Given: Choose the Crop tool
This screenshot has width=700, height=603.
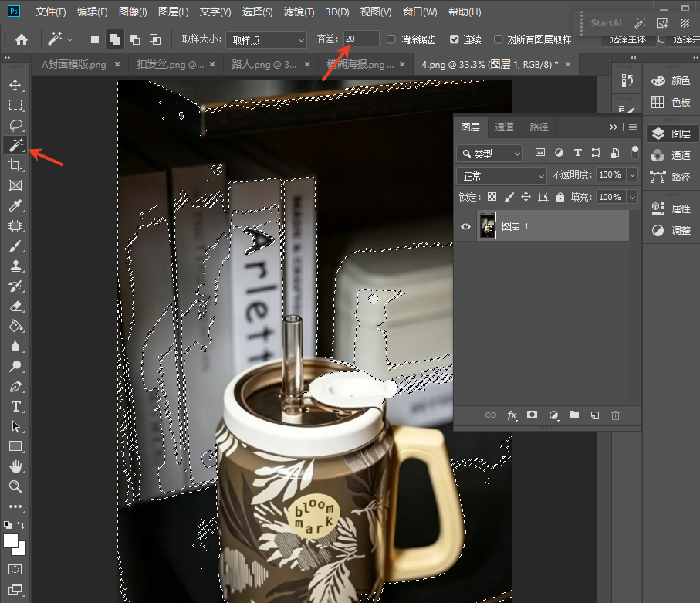Looking at the screenshot, I should click(x=15, y=165).
